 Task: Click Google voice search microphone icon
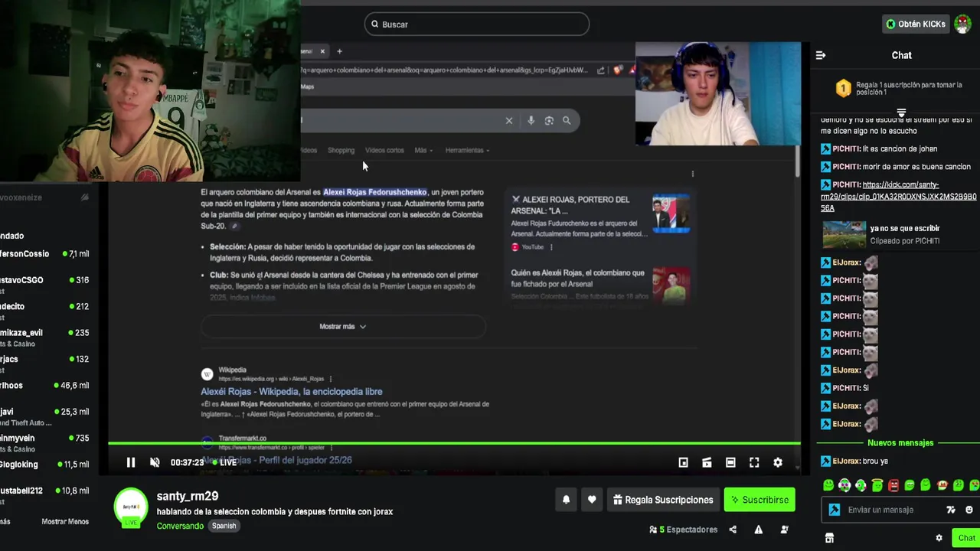coord(531,120)
